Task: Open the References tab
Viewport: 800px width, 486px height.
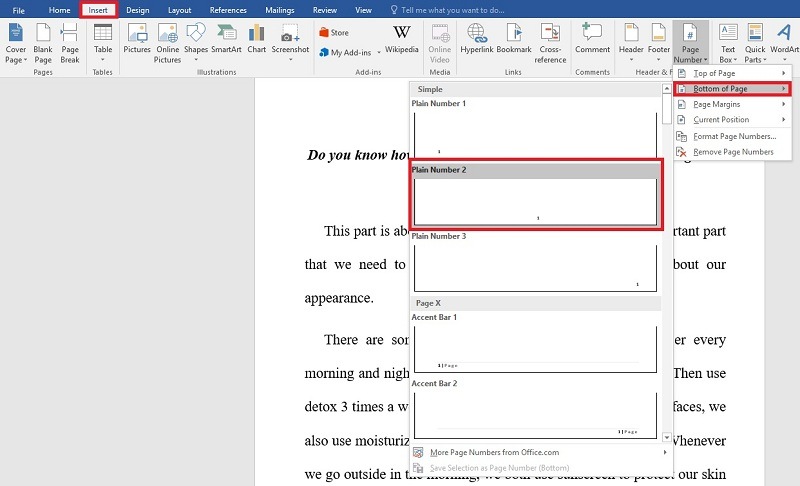Action: tap(228, 10)
